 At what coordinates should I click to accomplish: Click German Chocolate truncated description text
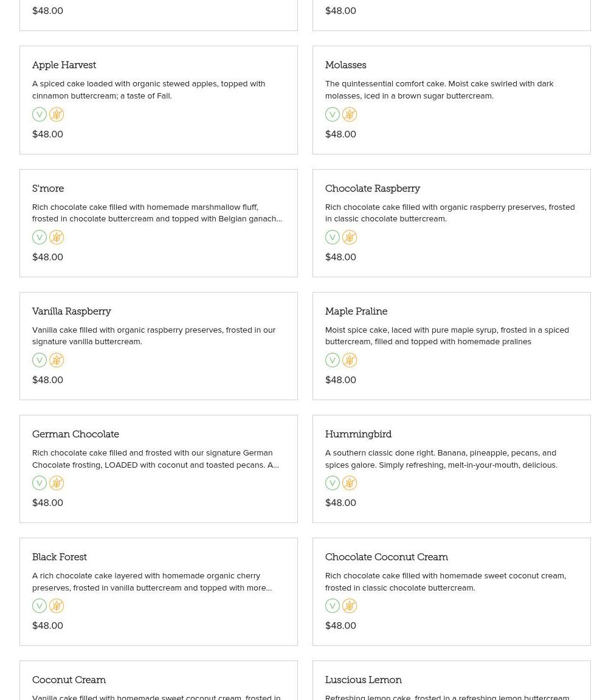pyautogui.click(x=155, y=459)
